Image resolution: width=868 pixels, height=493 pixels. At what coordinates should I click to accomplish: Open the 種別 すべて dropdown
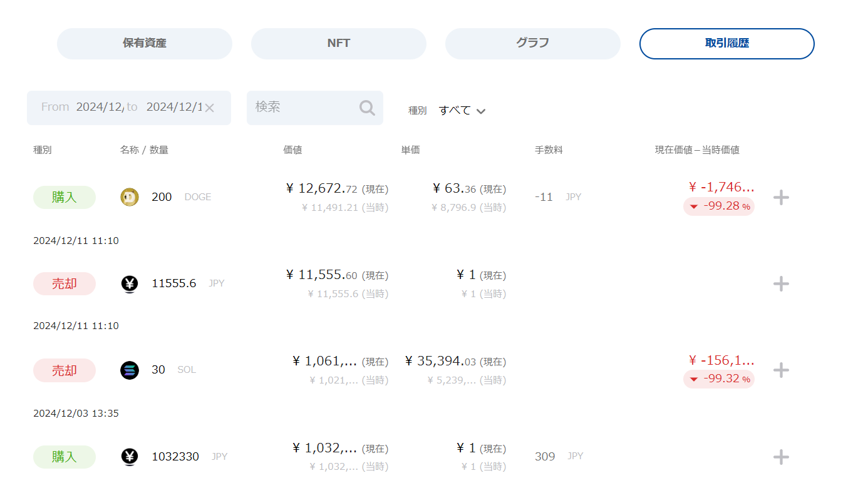(x=462, y=111)
